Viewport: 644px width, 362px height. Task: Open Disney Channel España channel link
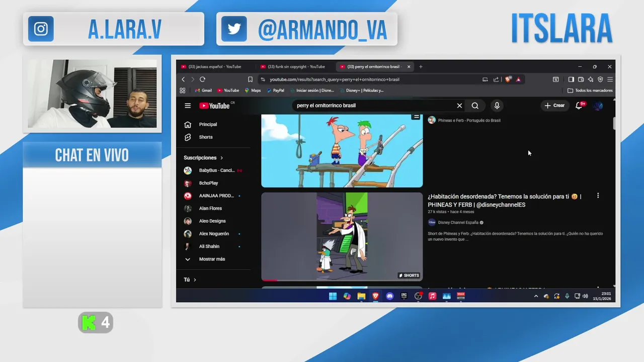point(458,223)
